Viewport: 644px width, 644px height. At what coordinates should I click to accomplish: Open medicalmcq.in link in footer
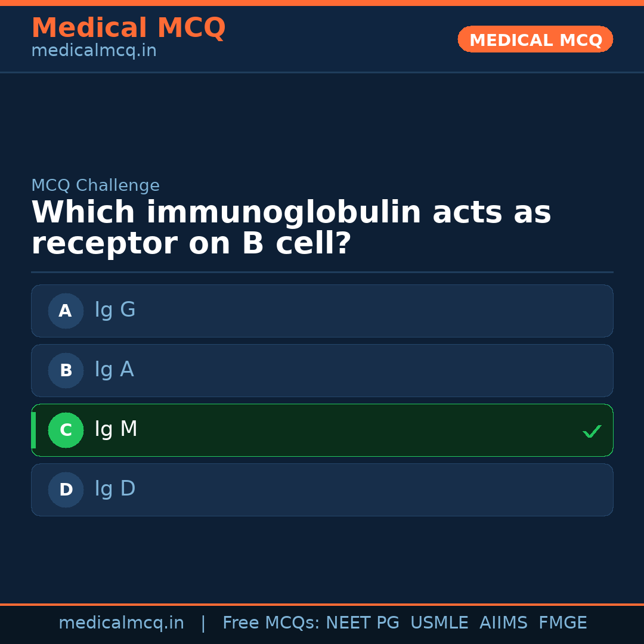[x=121, y=623]
